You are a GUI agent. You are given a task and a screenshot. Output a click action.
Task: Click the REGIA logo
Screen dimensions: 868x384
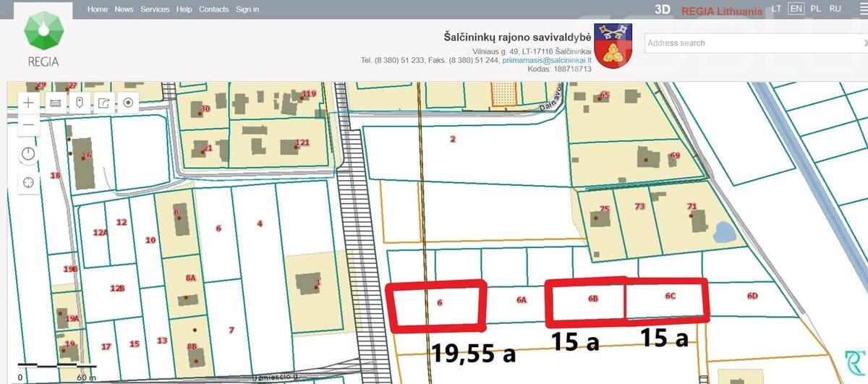point(44,39)
